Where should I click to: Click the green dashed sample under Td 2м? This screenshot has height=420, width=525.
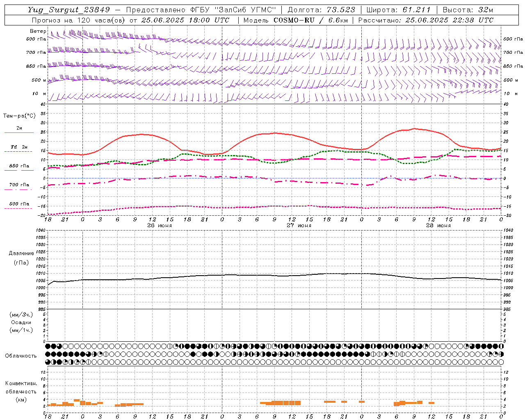18,152
